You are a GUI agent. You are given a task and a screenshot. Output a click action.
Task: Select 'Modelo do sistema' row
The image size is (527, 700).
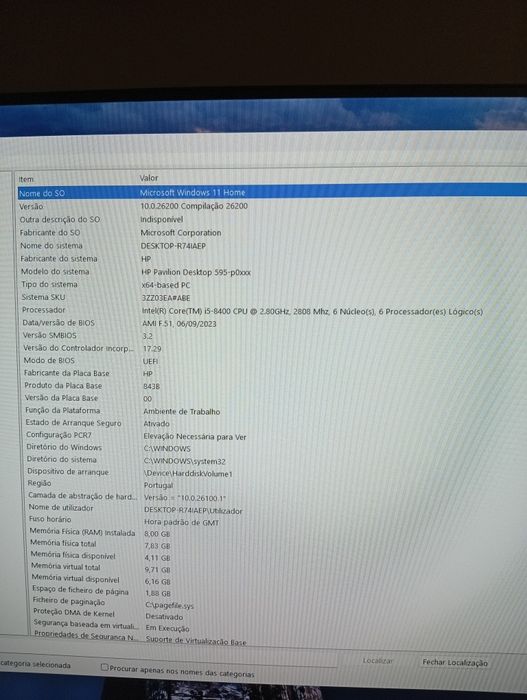[x=55, y=271]
